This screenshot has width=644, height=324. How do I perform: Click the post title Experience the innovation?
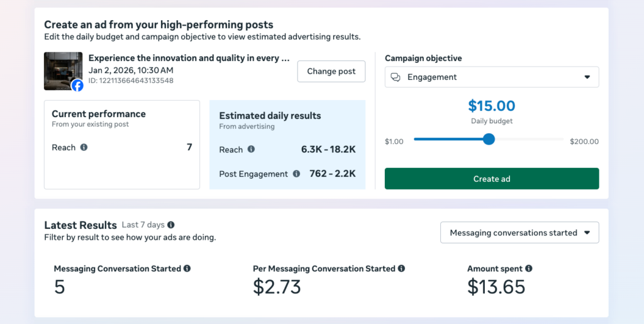189,59
